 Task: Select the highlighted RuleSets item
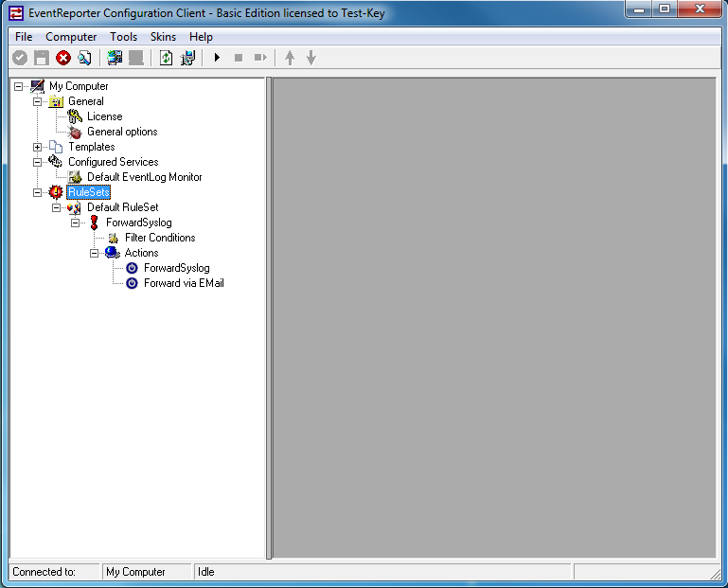tap(89, 192)
